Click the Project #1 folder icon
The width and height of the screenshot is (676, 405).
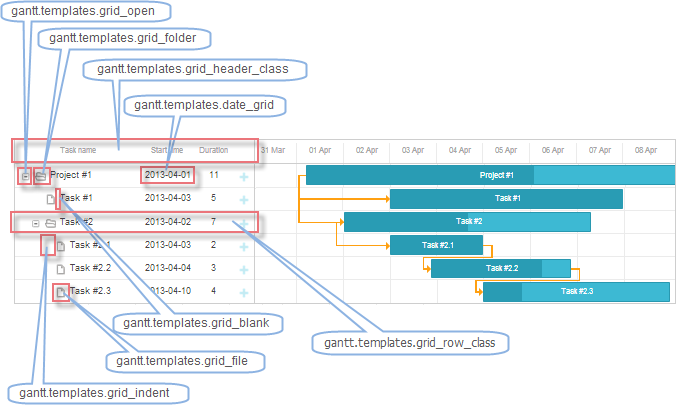pyautogui.click(x=40, y=175)
